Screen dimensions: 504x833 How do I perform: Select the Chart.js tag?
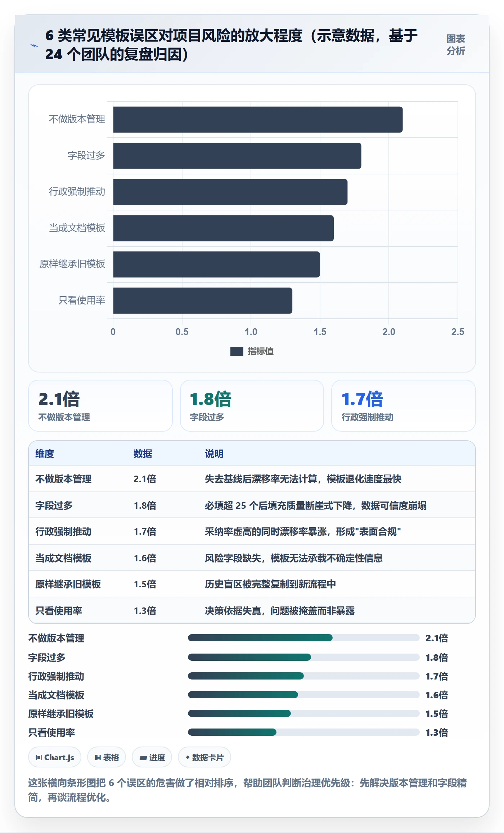(55, 757)
